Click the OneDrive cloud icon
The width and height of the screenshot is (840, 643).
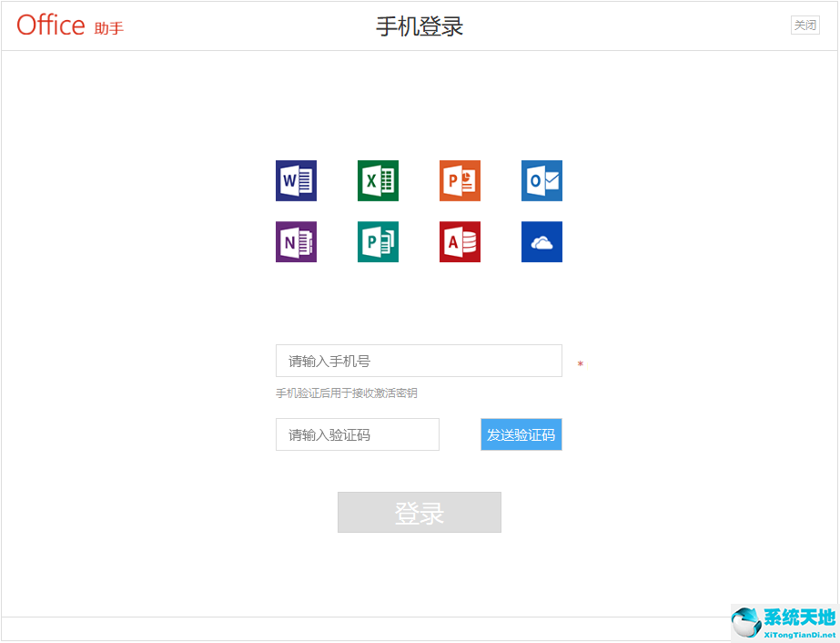[x=541, y=242]
